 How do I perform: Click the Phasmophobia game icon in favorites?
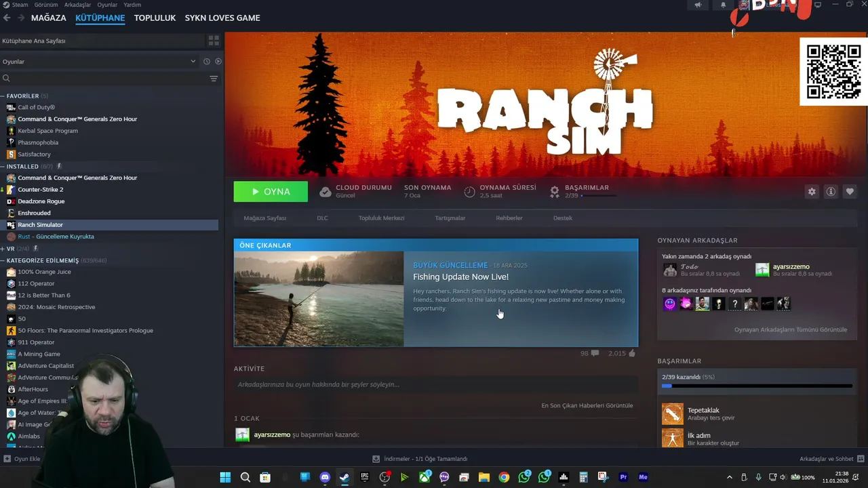[x=11, y=142]
